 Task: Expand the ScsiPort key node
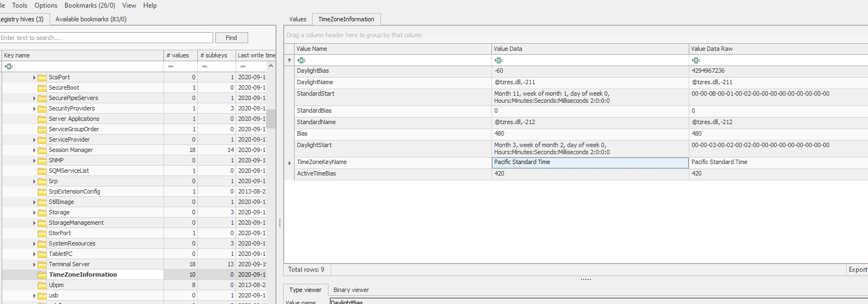click(34, 78)
